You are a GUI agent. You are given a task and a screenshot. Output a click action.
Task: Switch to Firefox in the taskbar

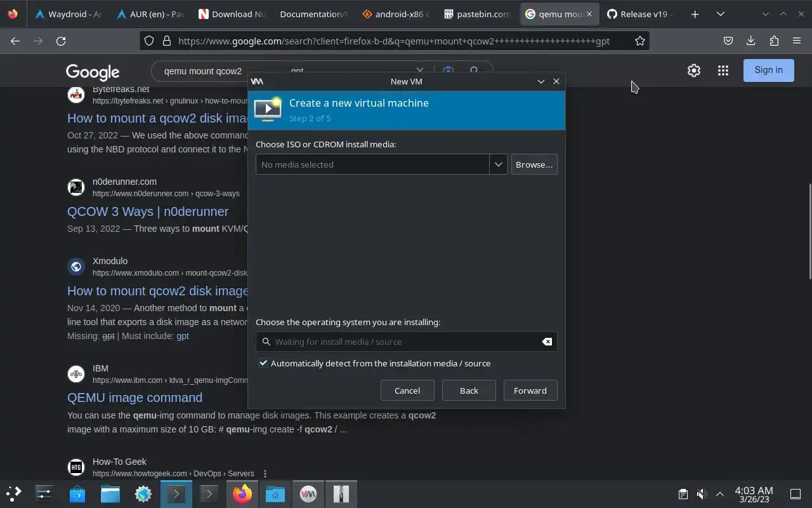pos(242,493)
